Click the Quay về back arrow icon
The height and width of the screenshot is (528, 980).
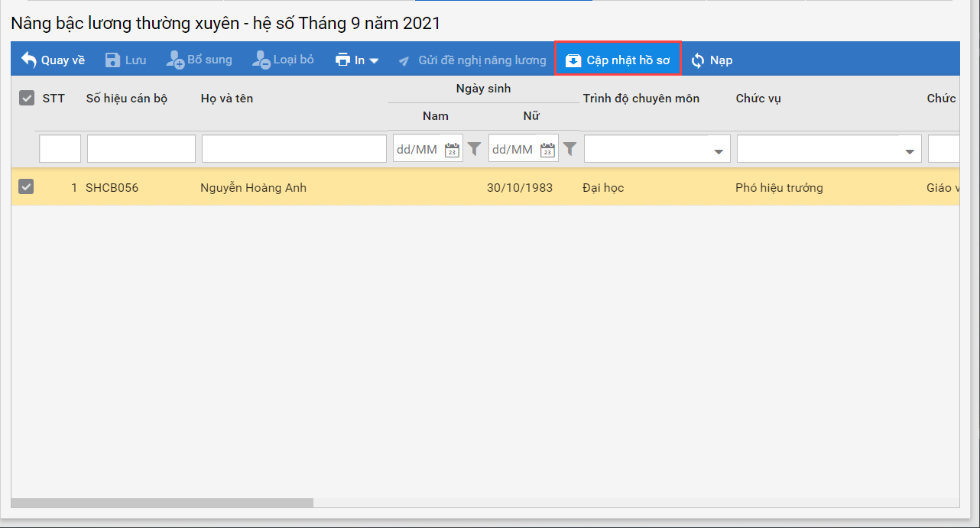pos(29,60)
